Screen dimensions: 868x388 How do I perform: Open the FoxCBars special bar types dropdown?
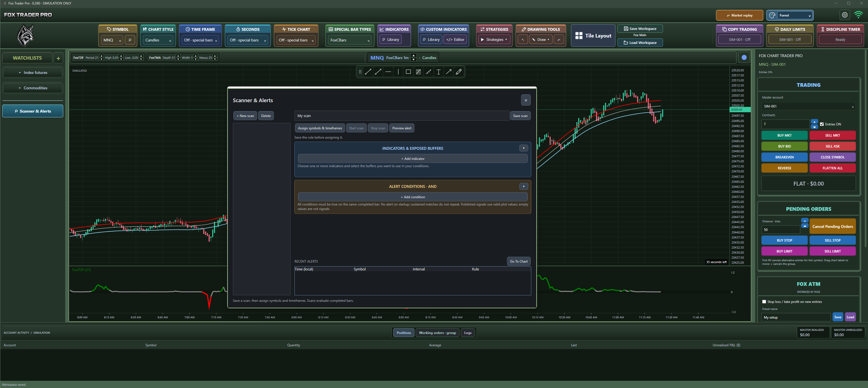point(350,40)
